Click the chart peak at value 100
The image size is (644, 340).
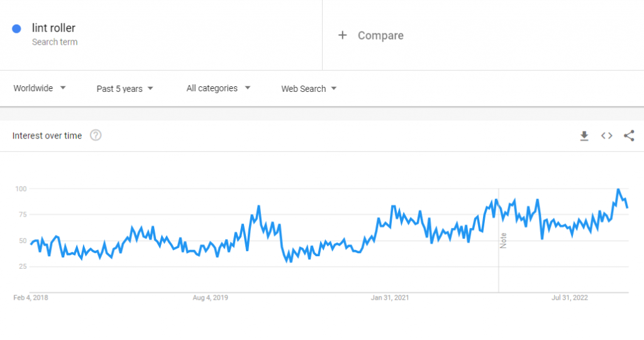pos(618,190)
